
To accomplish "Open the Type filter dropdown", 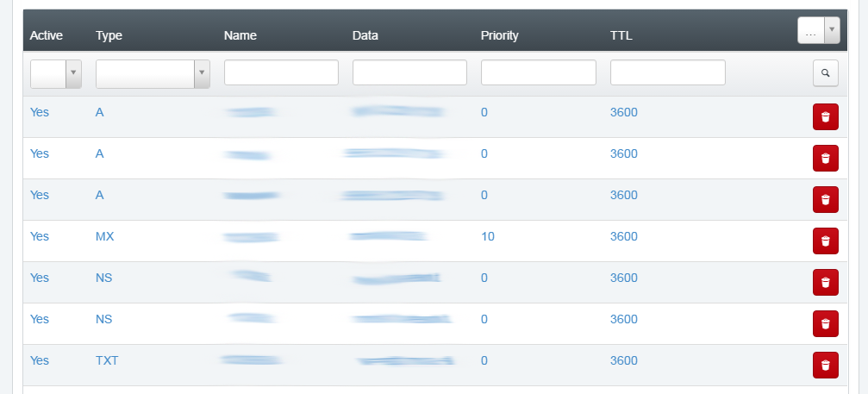I will pos(153,74).
